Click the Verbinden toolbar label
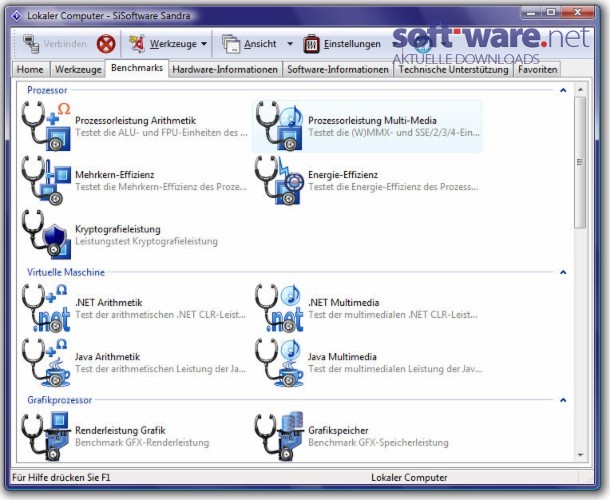Image resolution: width=610 pixels, height=500 pixels. tap(65, 44)
